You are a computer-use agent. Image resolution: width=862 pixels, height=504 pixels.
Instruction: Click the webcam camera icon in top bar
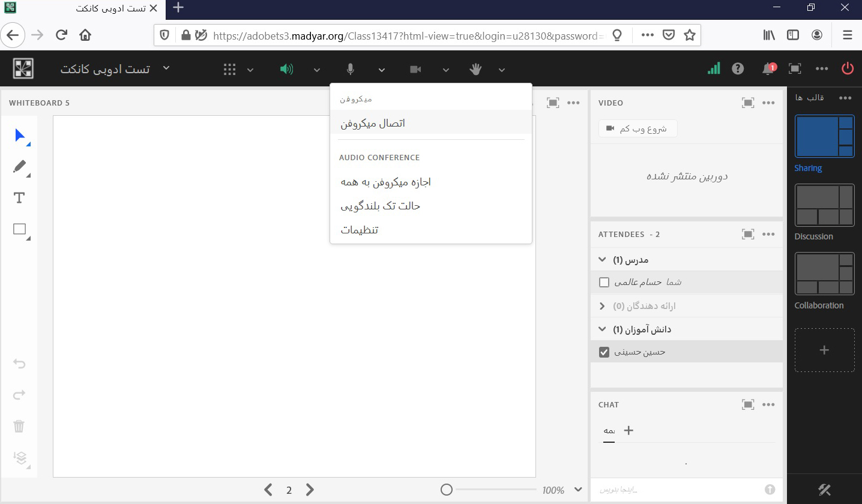pos(415,70)
